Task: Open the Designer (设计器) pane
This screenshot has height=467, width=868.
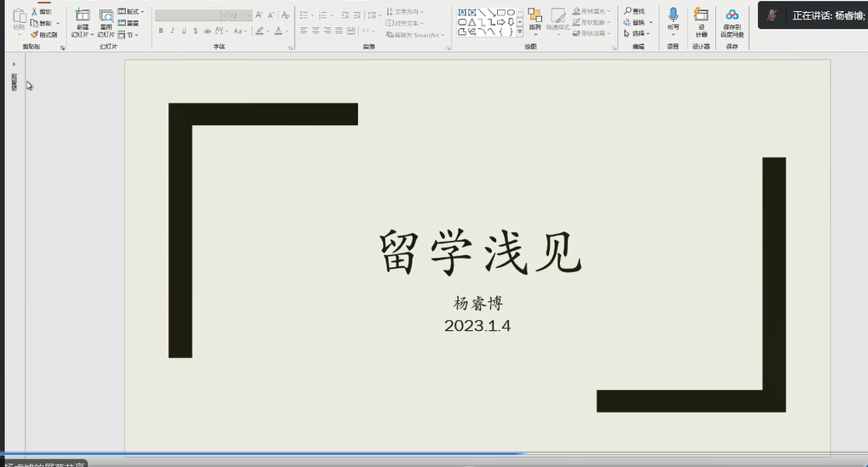Action: (701, 15)
